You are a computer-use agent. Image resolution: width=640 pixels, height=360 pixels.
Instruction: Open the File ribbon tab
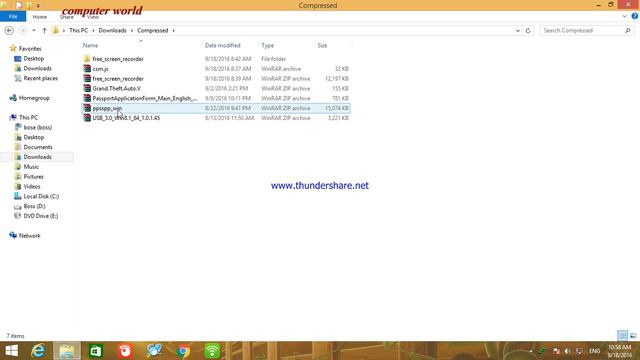tap(13, 16)
